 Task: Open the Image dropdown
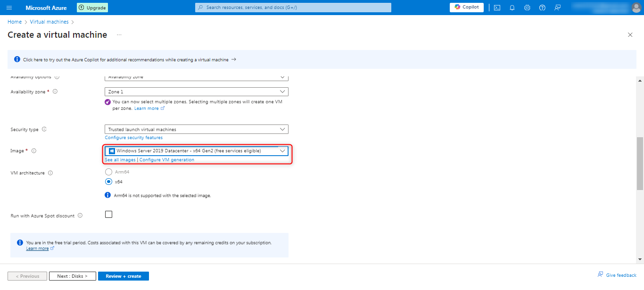pyautogui.click(x=196, y=151)
